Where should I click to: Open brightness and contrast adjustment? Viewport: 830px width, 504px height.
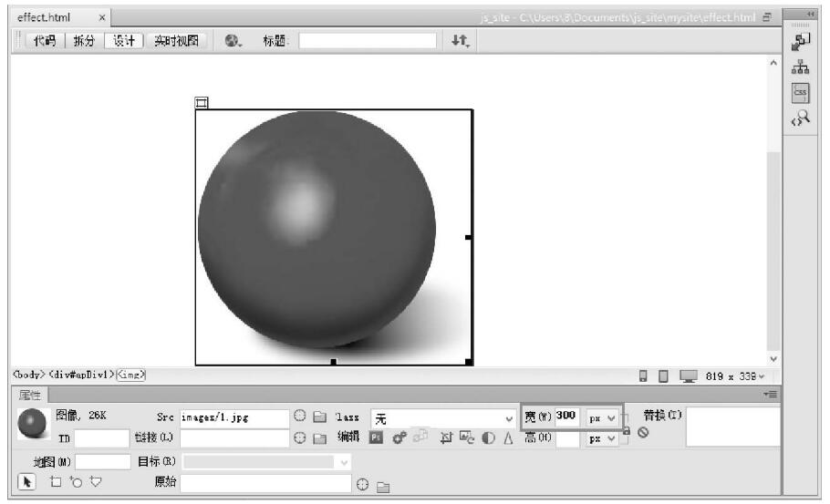489,438
